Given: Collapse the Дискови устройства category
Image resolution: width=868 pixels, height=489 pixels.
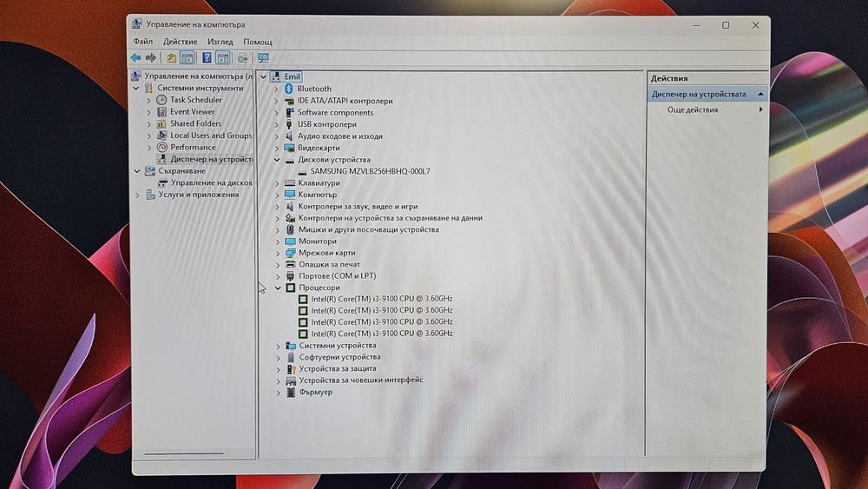Looking at the screenshot, I should click(x=277, y=160).
